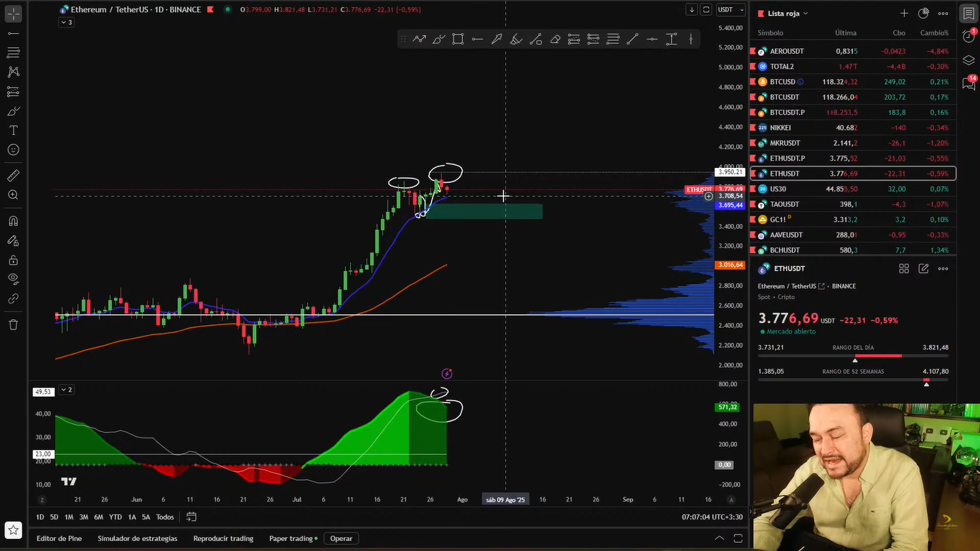Select the NIKKEI row in watchlist
Image resolution: width=980 pixels, height=551 pixels.
click(853, 128)
